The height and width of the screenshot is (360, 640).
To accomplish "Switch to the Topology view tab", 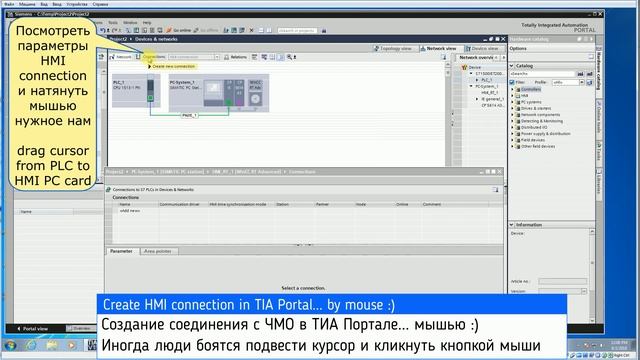I will [392, 49].
